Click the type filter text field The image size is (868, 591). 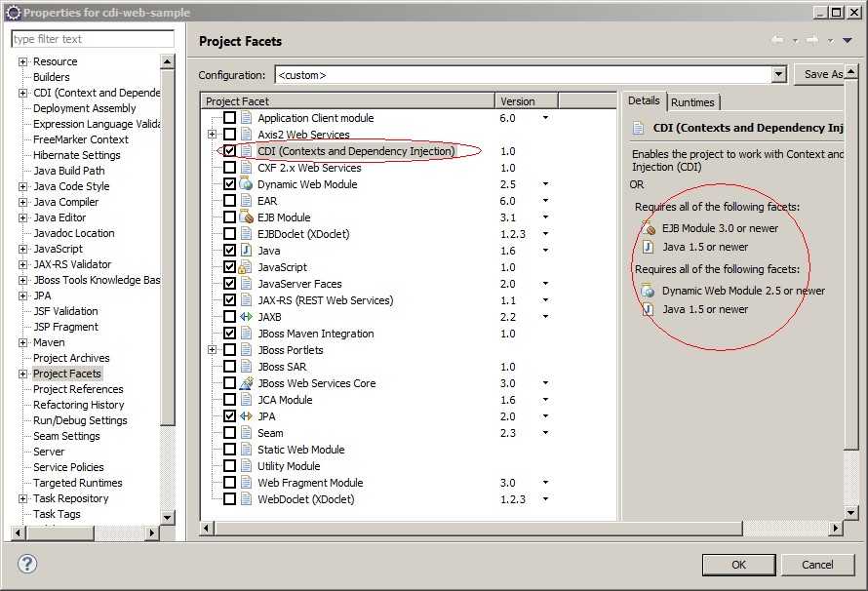93,39
